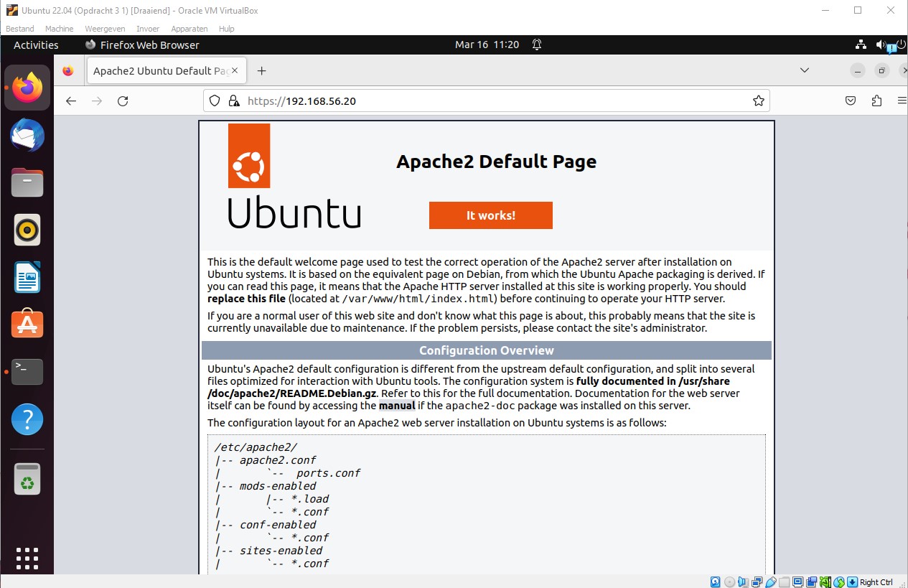
Task: Open the VirtualBox network status icon
Action: point(757,582)
